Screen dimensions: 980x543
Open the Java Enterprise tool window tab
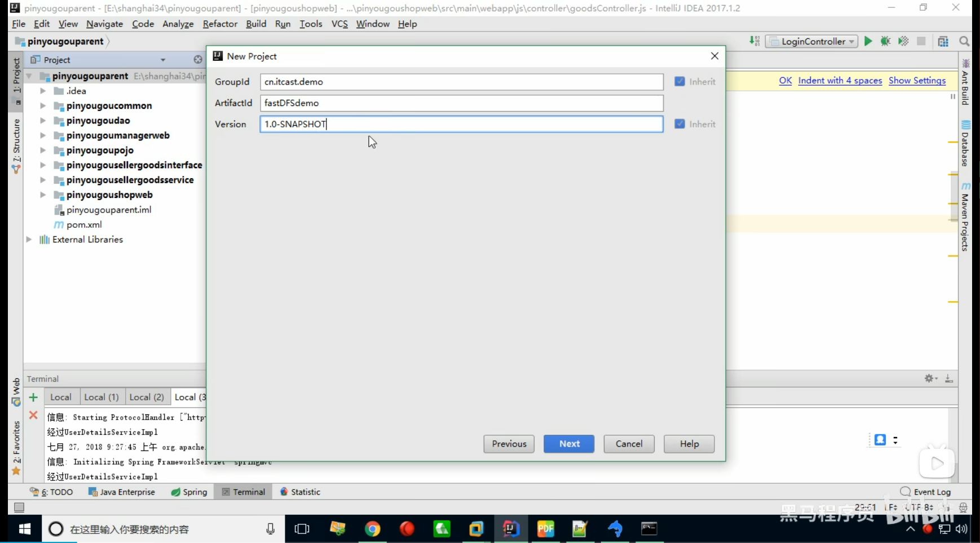122,492
